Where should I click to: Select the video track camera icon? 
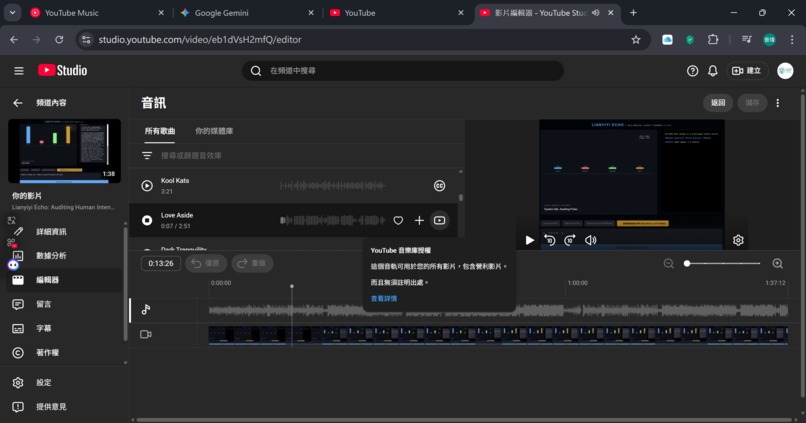click(146, 335)
